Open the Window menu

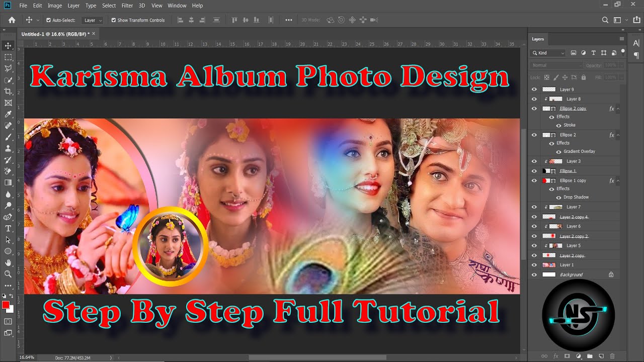coord(177,6)
